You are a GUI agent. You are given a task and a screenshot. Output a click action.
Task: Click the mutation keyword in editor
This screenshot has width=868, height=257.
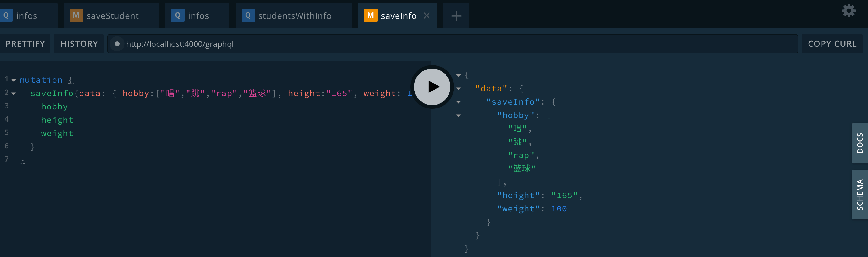[41, 80]
